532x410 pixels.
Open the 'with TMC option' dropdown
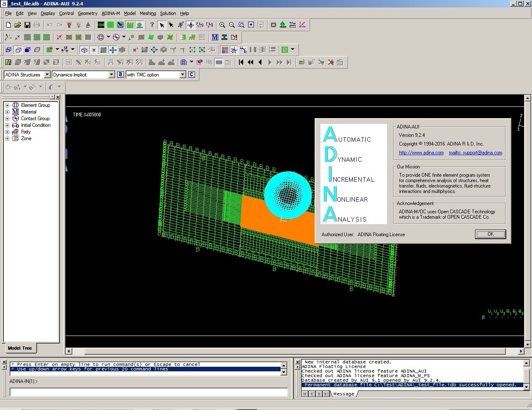182,75
